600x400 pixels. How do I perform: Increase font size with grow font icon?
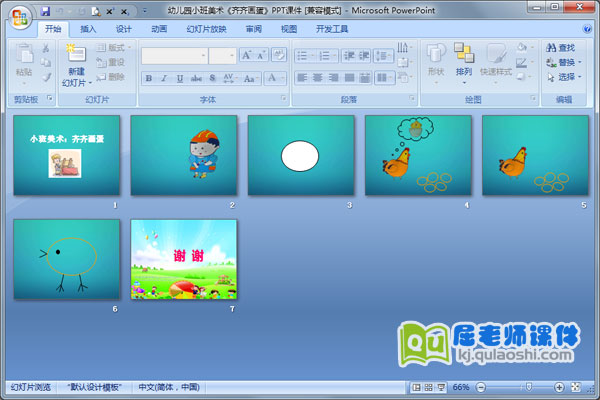[246, 55]
